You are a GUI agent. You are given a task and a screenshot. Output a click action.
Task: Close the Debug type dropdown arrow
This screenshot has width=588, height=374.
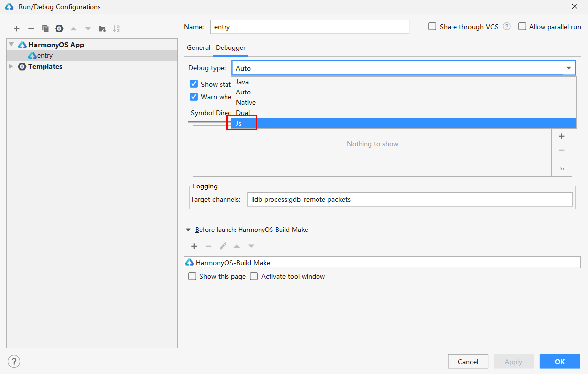point(569,68)
